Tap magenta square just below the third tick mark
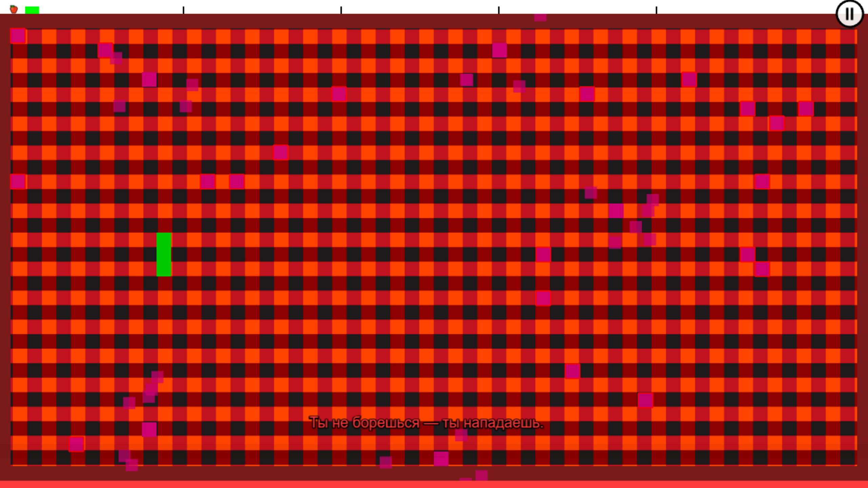This screenshot has width=868, height=488. [499, 50]
